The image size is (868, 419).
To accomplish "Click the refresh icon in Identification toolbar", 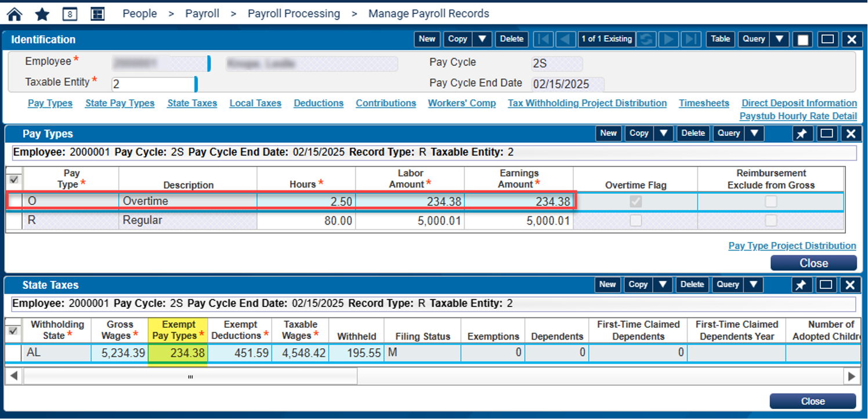I will pos(646,39).
